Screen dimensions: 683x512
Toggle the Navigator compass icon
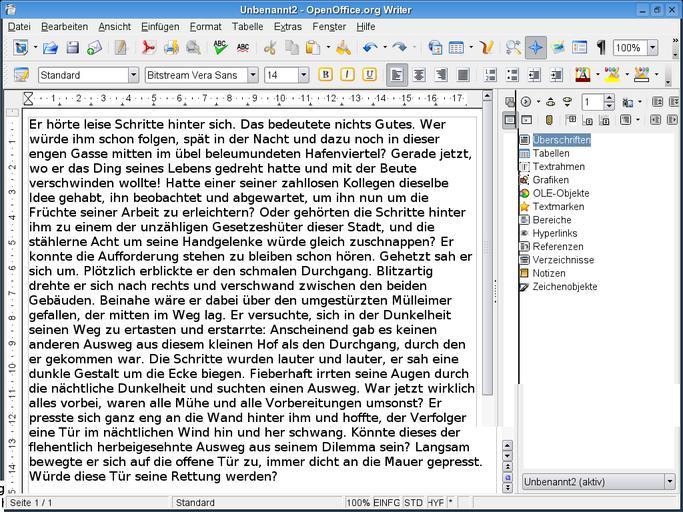[535, 48]
